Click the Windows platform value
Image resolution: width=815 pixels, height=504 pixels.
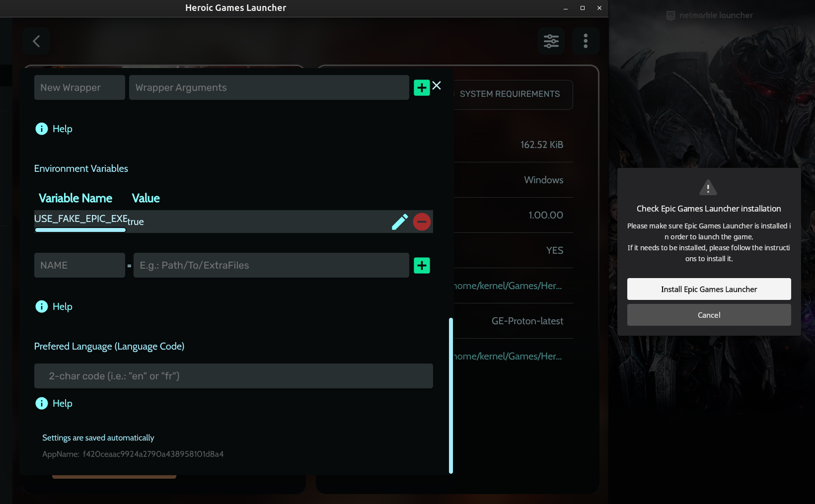click(x=544, y=180)
